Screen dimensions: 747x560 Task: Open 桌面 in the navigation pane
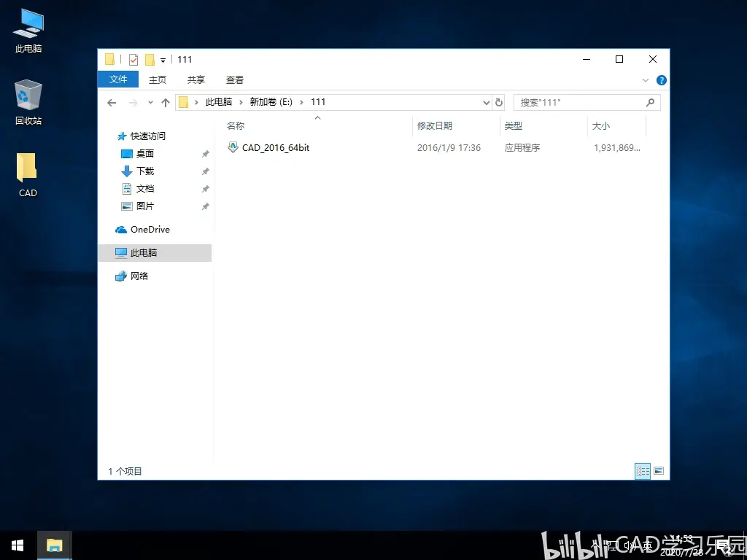click(x=145, y=153)
